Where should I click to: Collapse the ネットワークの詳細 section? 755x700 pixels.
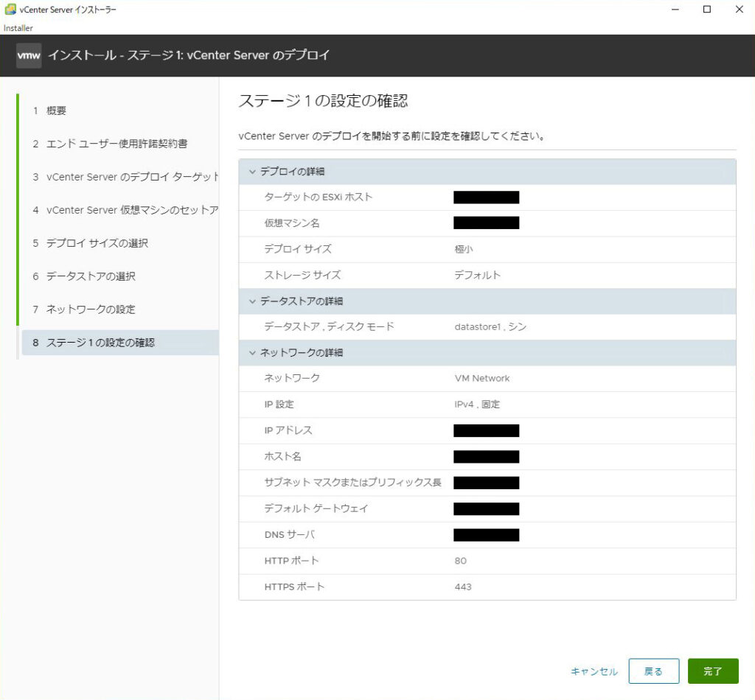point(252,353)
